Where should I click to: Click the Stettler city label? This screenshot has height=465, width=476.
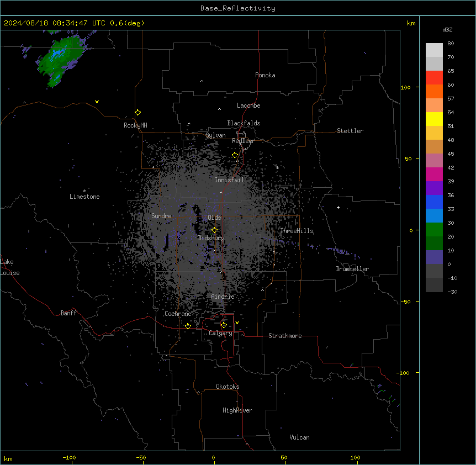(x=350, y=131)
